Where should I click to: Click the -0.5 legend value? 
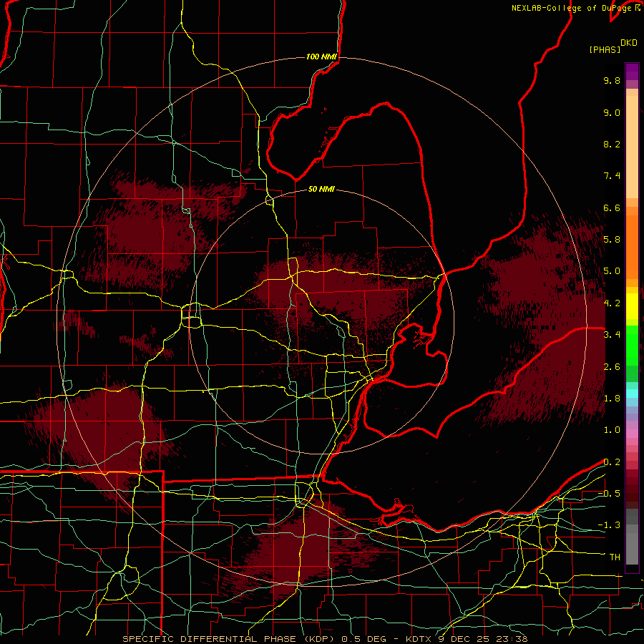pos(609,494)
